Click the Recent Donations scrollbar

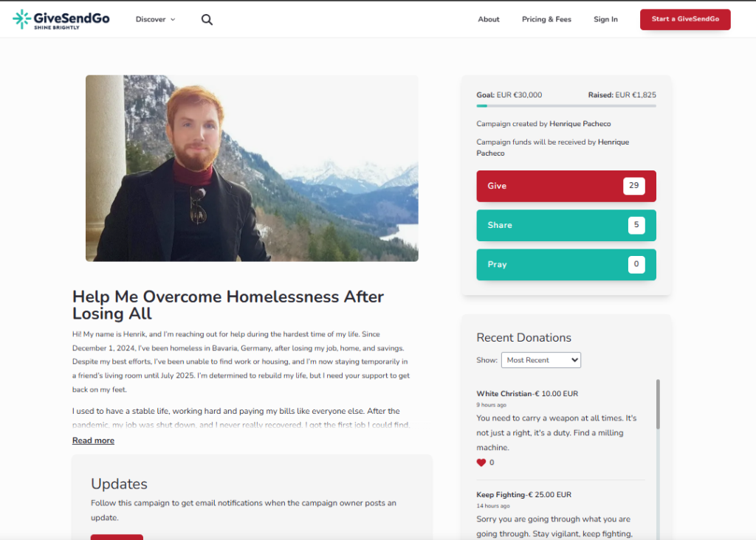click(x=658, y=404)
